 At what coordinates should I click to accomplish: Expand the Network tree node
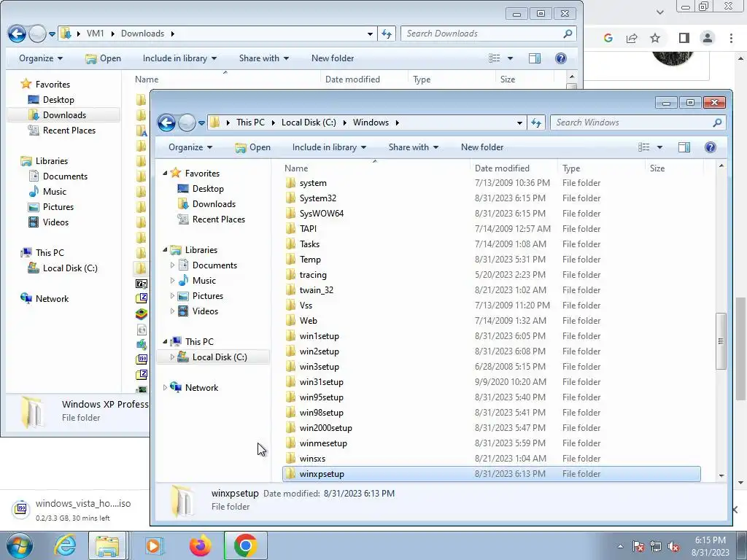tap(165, 388)
